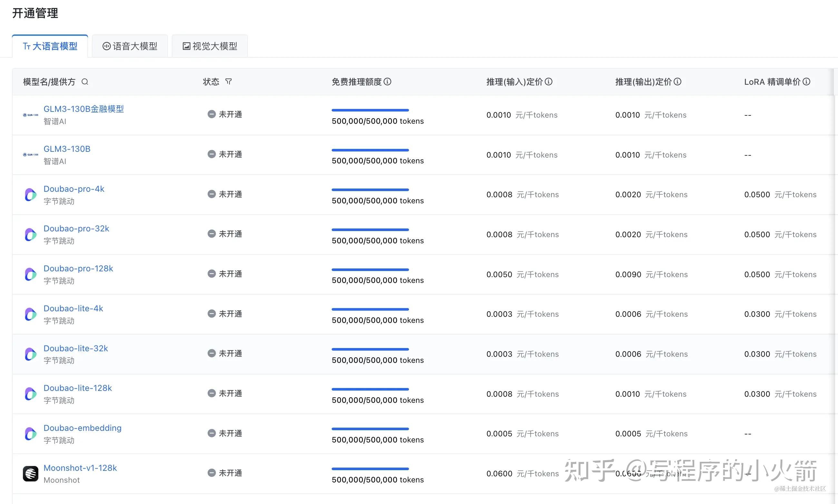838x504 pixels.
Task: Click the 500,000/500,000 tokens text for Doubao-lite-128k
Action: [378, 401]
